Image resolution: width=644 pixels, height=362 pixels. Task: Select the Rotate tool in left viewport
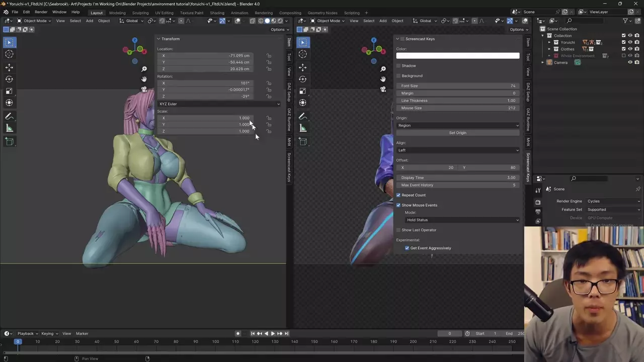coord(9,79)
